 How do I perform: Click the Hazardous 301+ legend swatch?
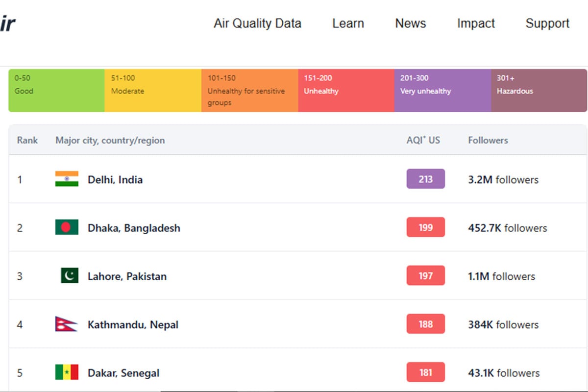(539, 90)
